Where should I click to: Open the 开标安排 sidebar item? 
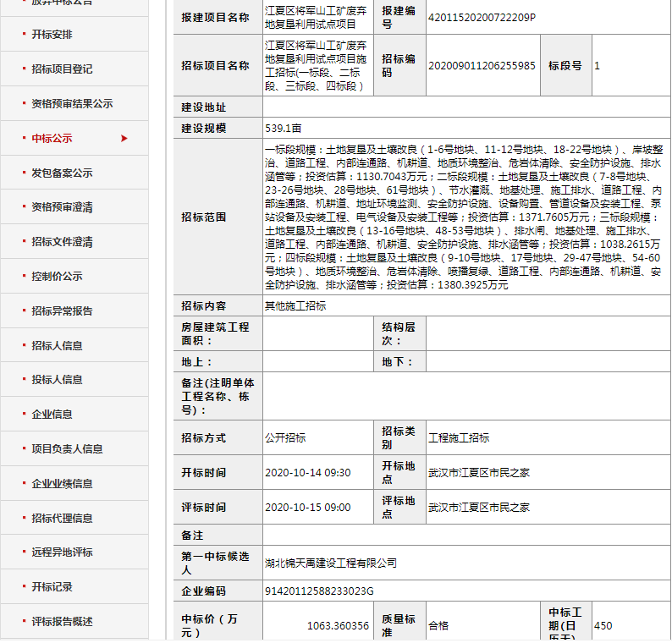(x=52, y=35)
